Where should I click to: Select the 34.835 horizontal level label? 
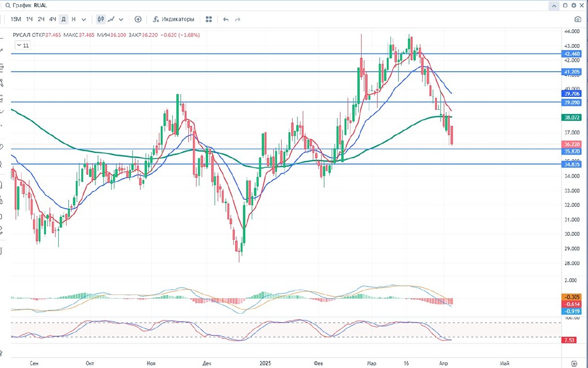coord(572,164)
